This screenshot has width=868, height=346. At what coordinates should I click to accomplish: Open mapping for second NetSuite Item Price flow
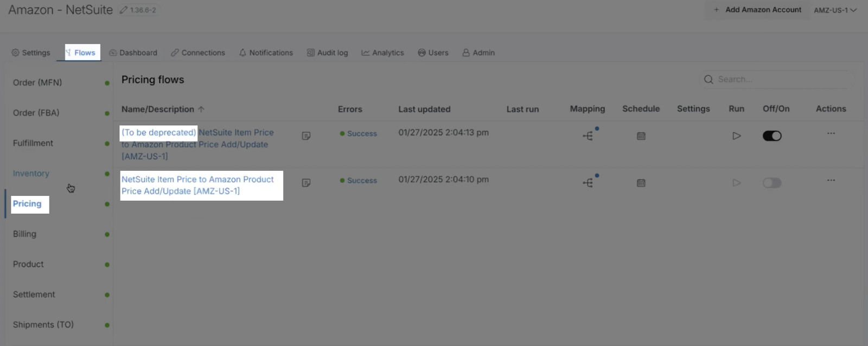click(588, 183)
